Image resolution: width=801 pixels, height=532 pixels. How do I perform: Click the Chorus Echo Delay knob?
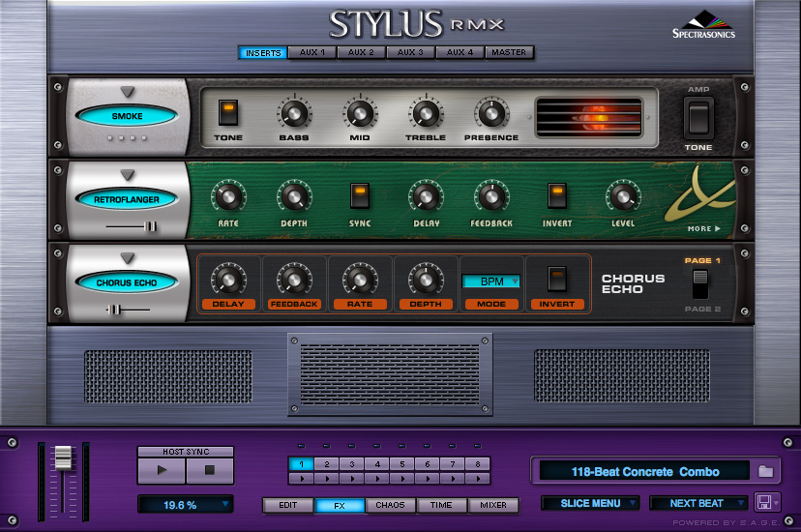(x=228, y=280)
